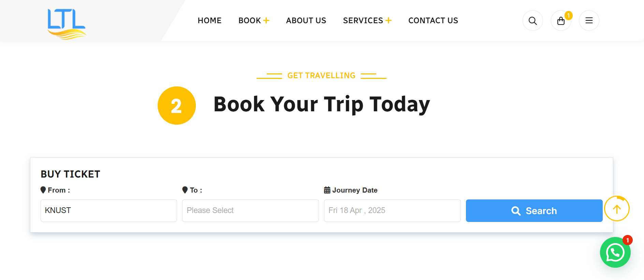This screenshot has width=644, height=280.
Task: Open the shopping bag cart icon
Action: pos(561,21)
